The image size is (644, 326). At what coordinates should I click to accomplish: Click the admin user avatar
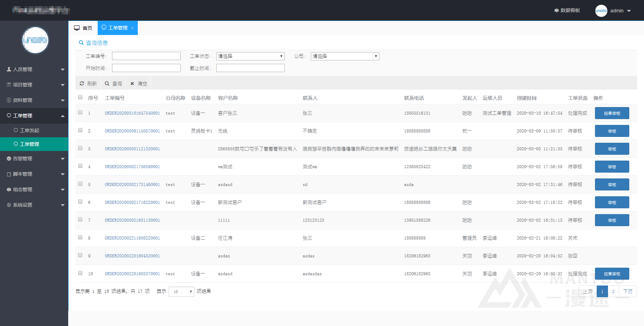[x=601, y=11]
